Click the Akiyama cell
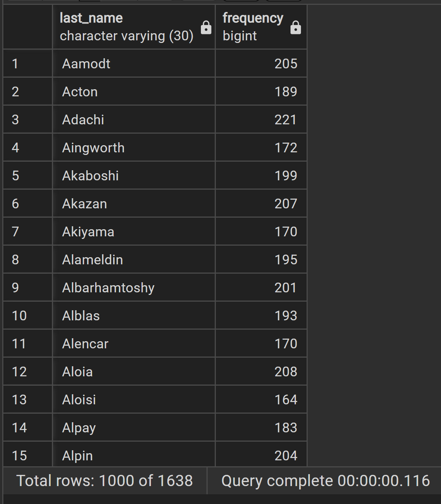This screenshot has width=441, height=504. click(x=134, y=231)
